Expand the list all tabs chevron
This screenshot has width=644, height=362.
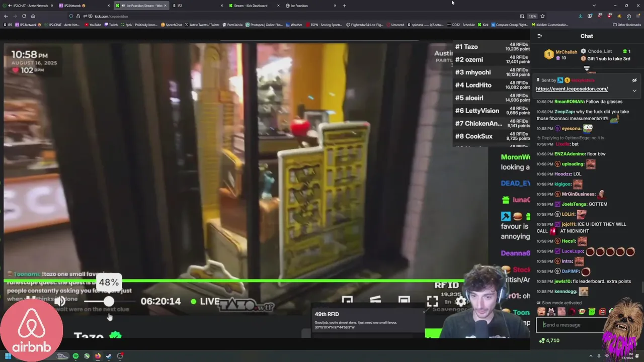[594, 6]
